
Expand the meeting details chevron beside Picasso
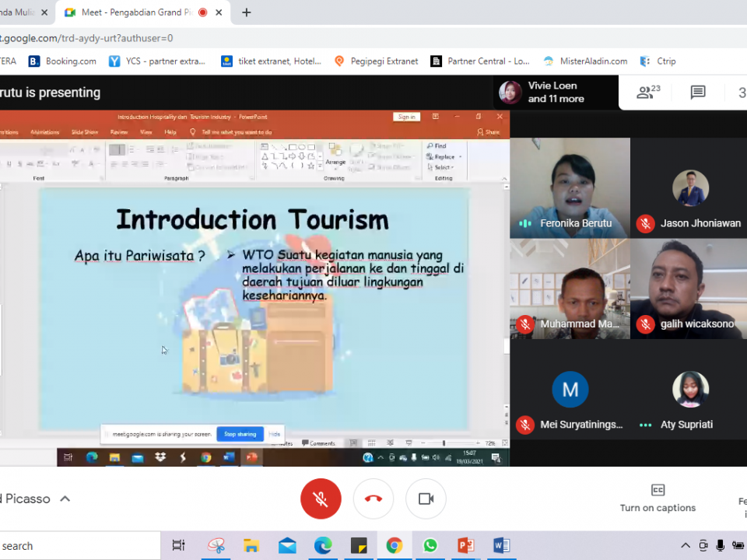[65, 499]
